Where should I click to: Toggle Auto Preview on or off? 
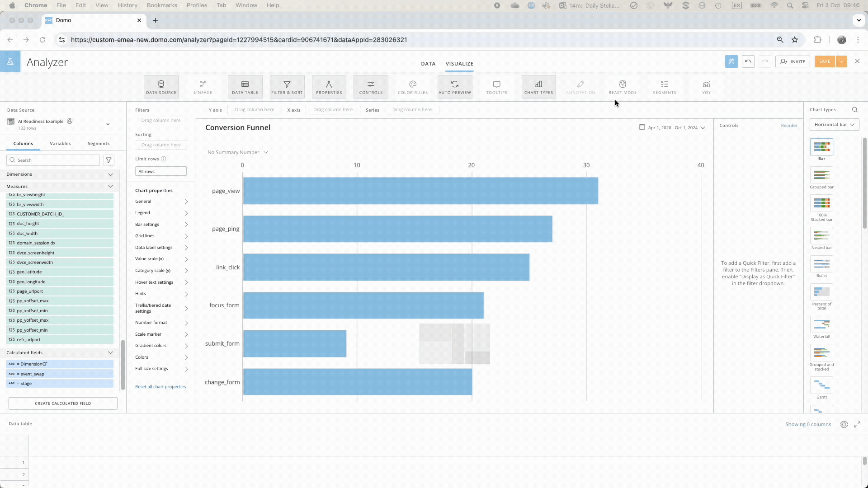point(454,87)
